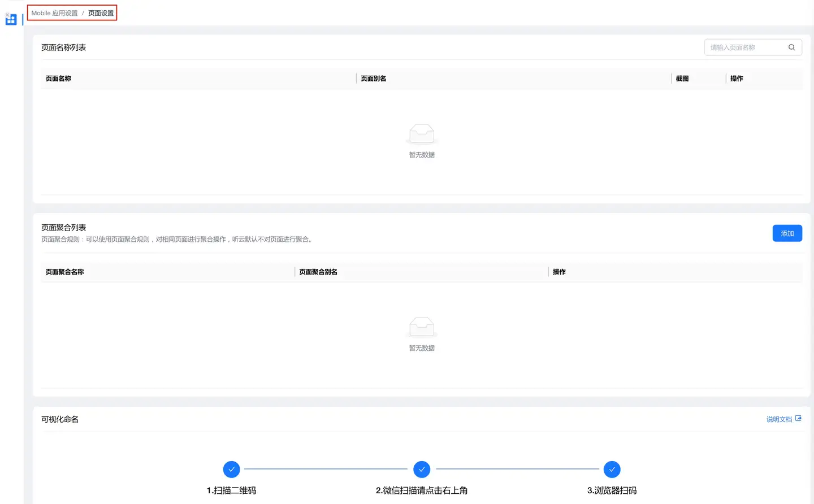Click the search magnifier icon

791,47
